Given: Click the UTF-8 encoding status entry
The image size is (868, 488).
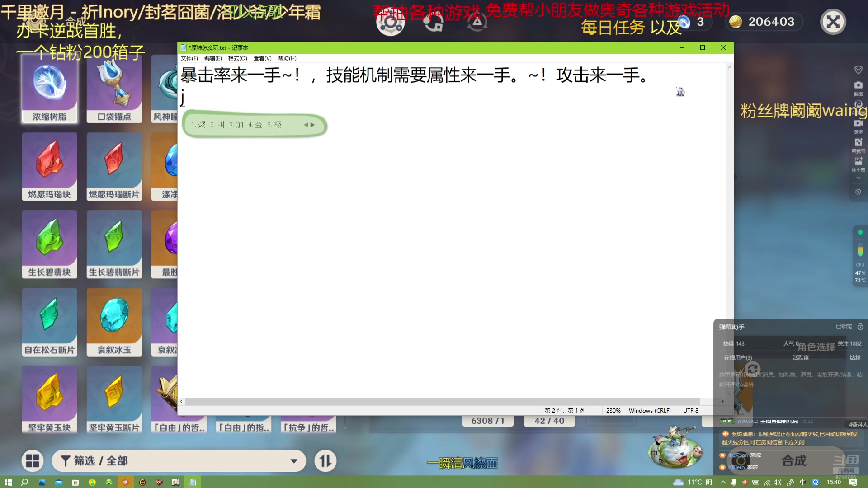Looking at the screenshot, I should tap(691, 410).
